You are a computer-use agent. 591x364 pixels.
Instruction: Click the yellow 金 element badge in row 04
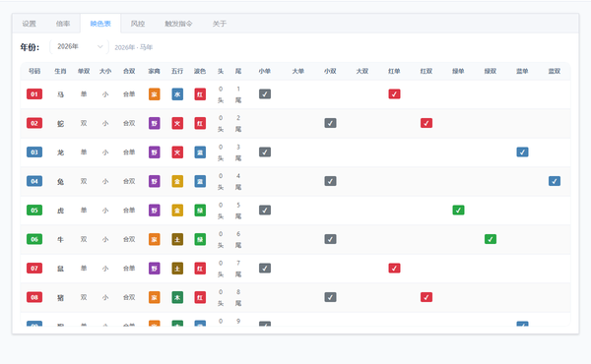[177, 181]
